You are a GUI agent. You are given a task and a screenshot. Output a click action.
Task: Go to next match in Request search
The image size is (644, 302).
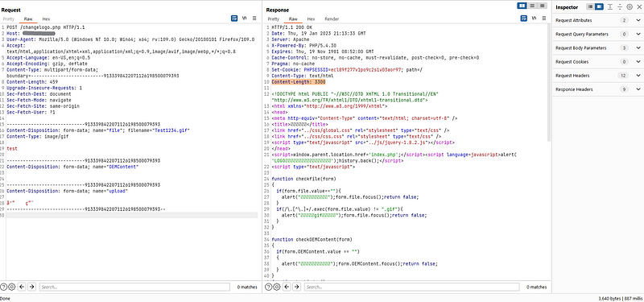pyautogui.click(x=31, y=287)
